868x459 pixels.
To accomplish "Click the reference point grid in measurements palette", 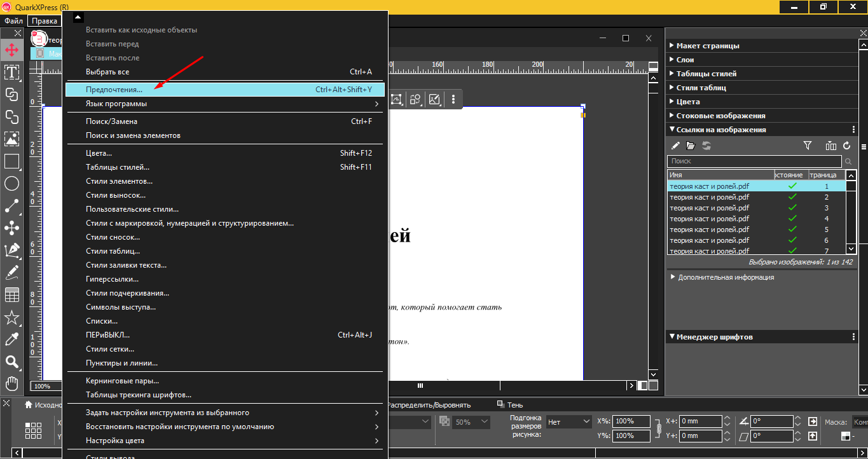I will tap(33, 430).
